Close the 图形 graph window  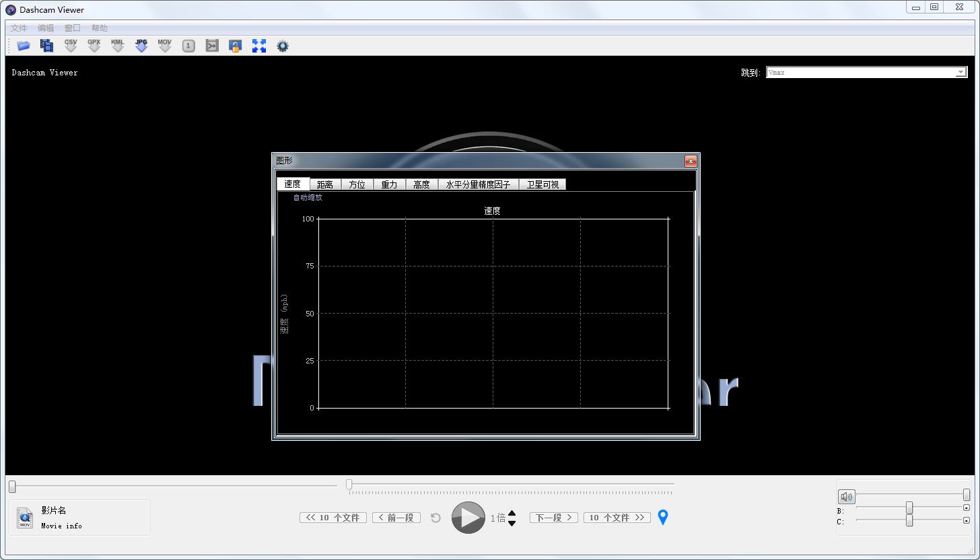coord(691,161)
